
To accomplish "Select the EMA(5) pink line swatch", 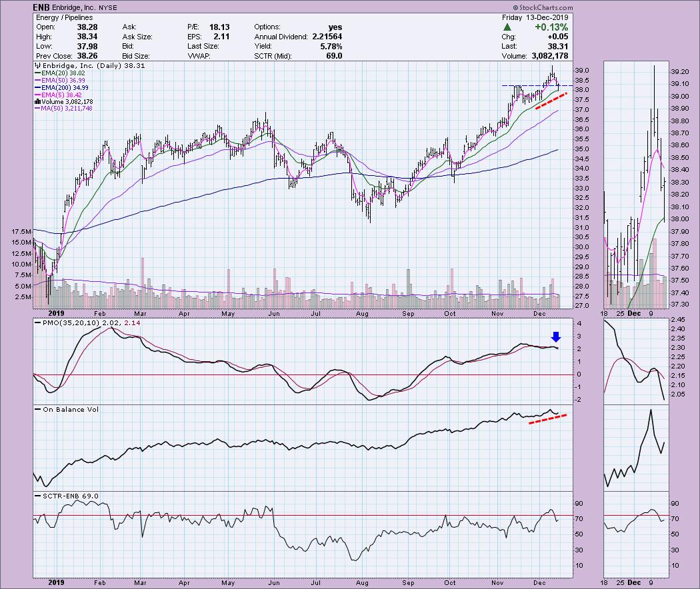I will coord(37,95).
